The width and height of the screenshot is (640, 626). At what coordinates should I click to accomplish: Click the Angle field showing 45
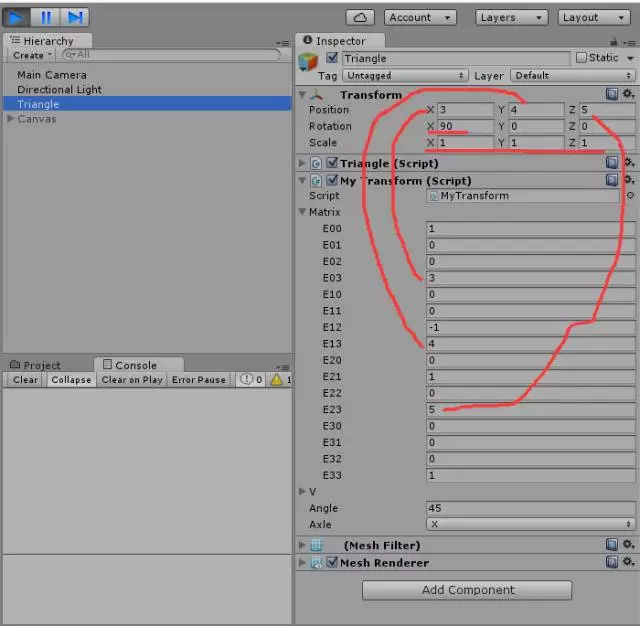(531, 508)
